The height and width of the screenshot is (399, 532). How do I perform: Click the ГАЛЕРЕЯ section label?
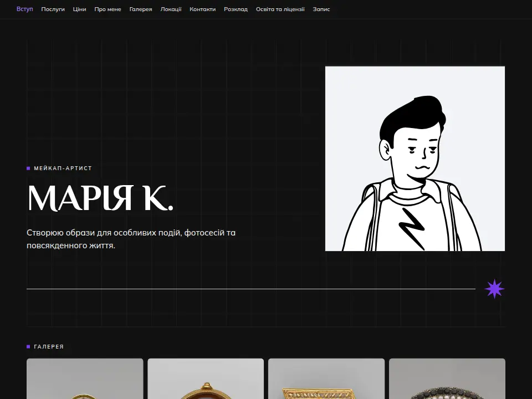49,347
